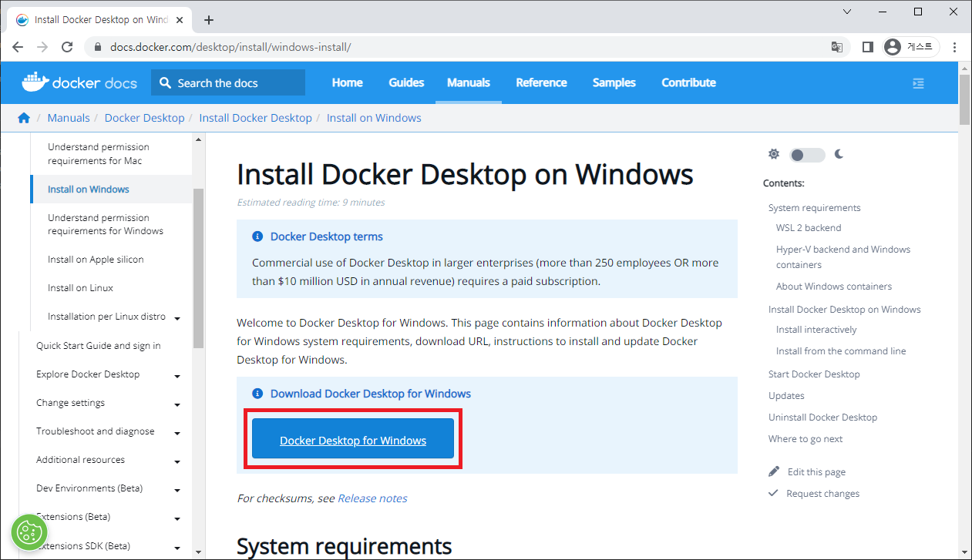Open the browser side panel icon

coord(867,47)
